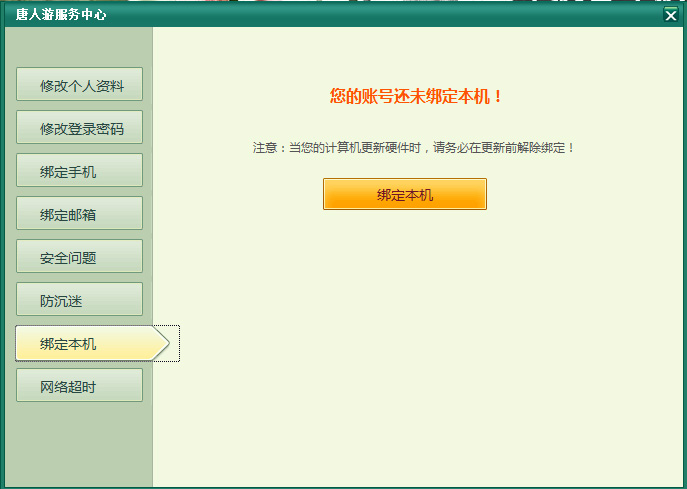Image resolution: width=687 pixels, height=489 pixels.
Task: Open the 安全问题 settings
Action: pyautogui.click(x=80, y=257)
